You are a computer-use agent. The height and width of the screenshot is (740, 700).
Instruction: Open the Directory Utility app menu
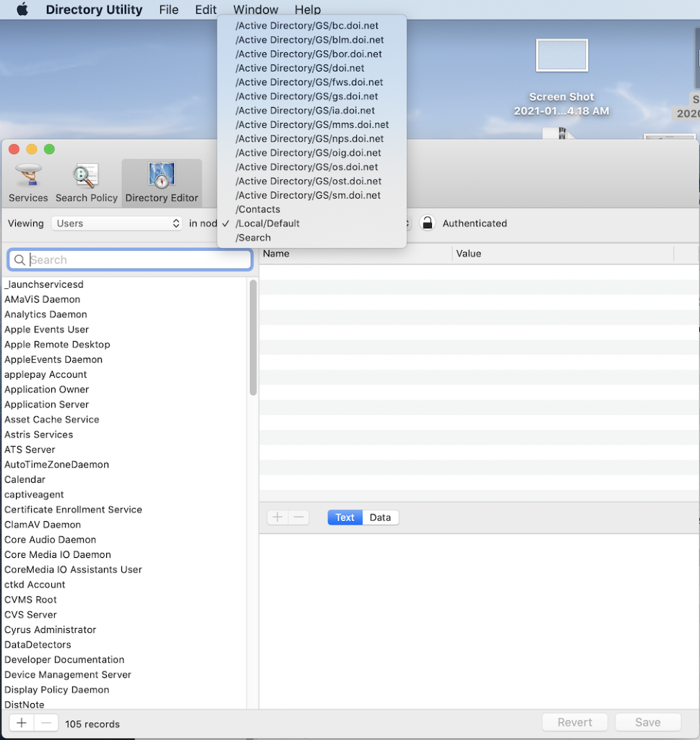(94, 9)
